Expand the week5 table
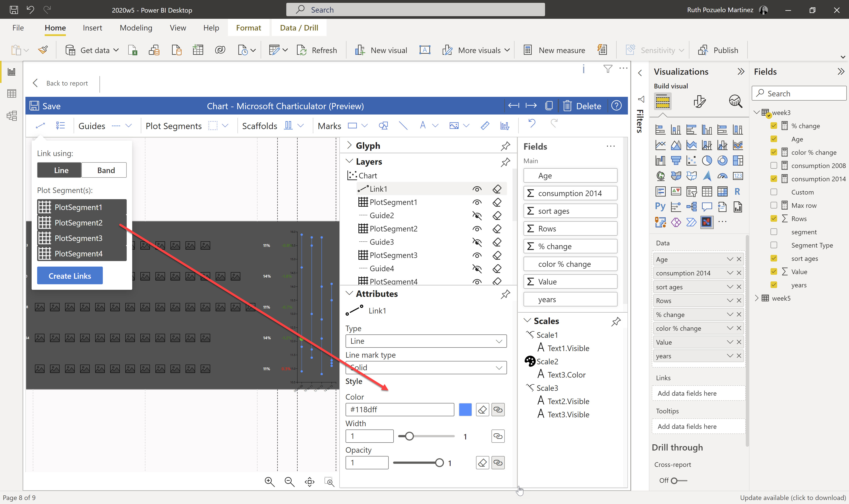Screen dimensions: 849x504 [x=757, y=298]
